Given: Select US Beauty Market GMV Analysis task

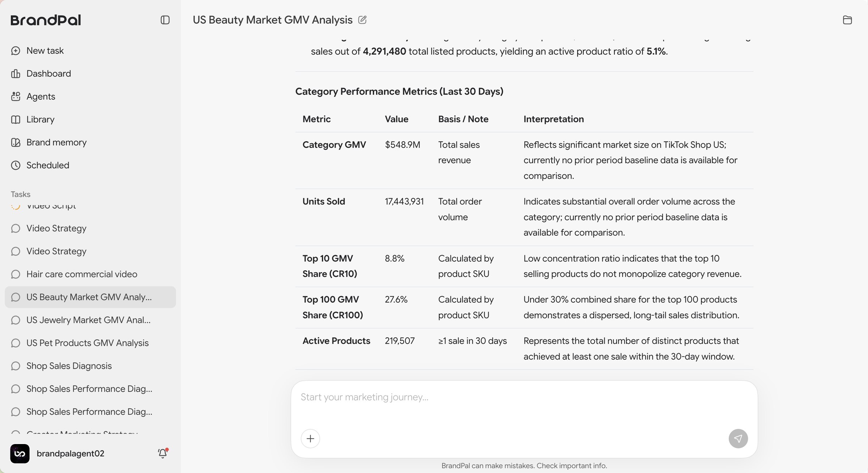Looking at the screenshot, I should [90, 297].
